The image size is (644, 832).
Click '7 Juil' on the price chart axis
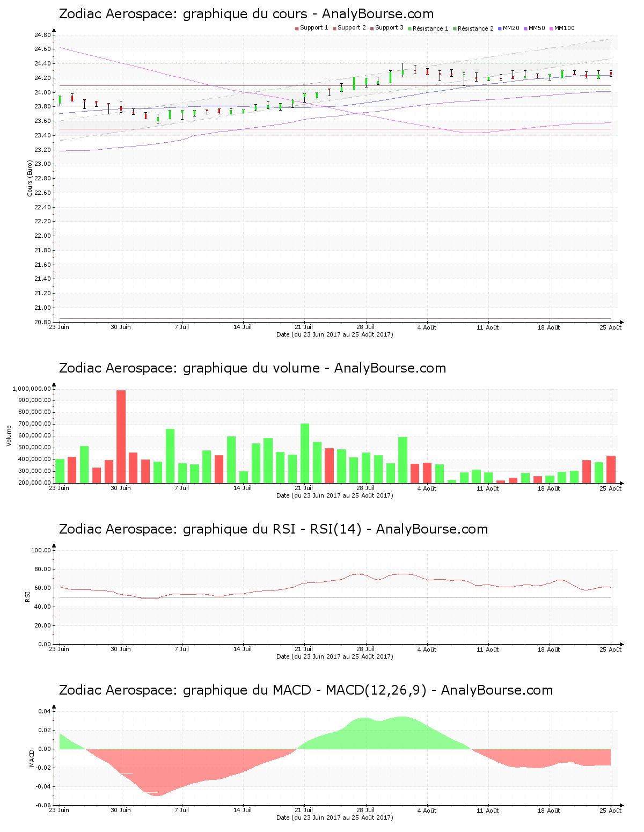point(182,327)
